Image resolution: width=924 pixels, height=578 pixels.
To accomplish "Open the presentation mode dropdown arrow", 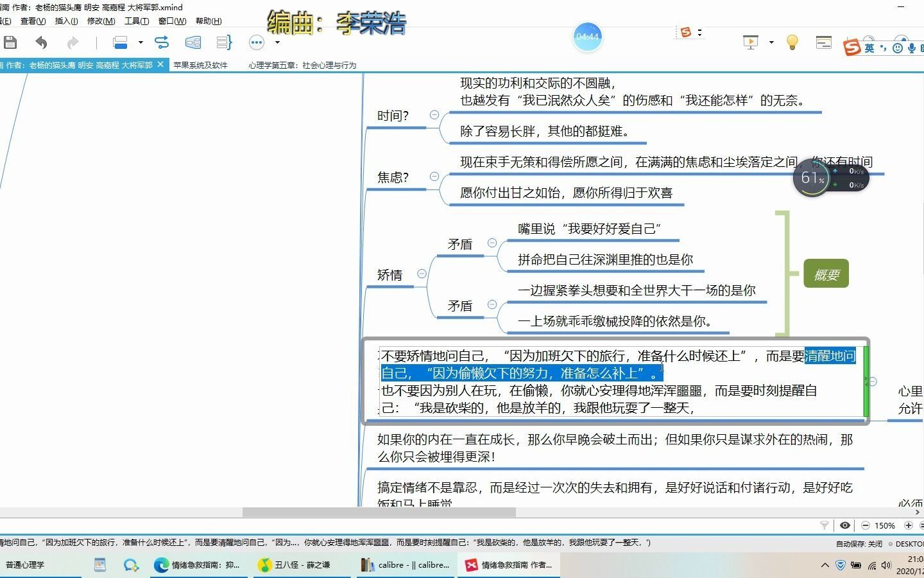I will tap(771, 42).
